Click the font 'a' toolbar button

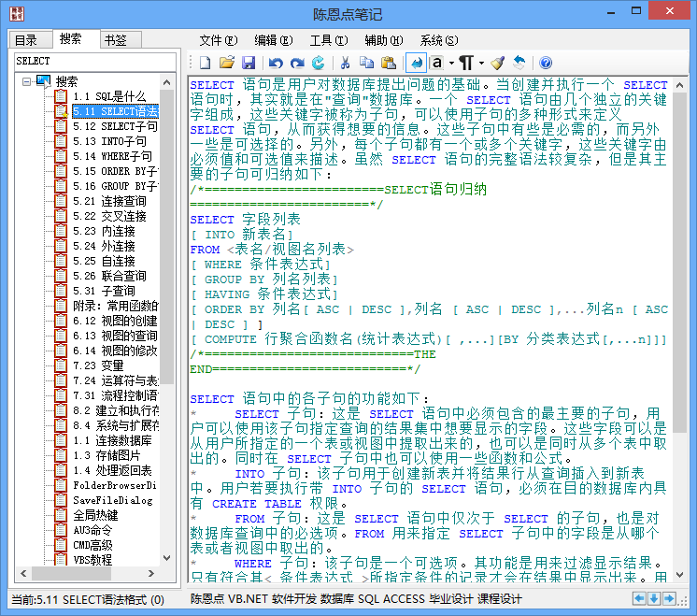[x=437, y=63]
